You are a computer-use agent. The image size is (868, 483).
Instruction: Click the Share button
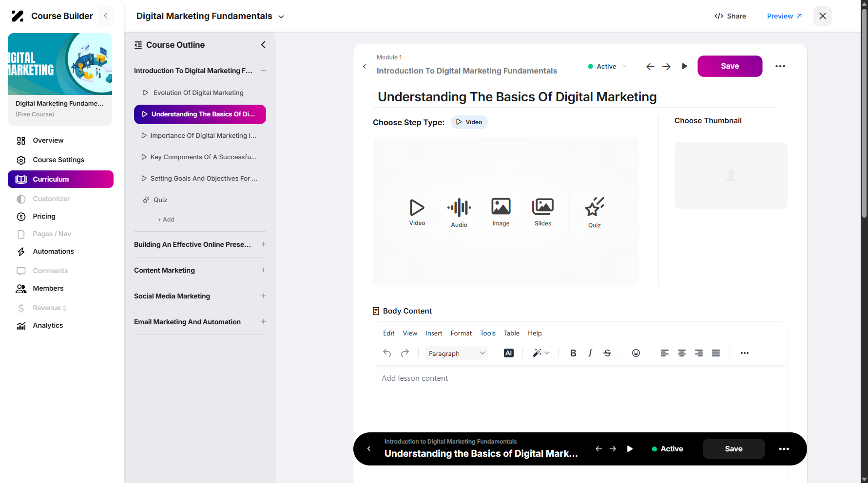(x=730, y=16)
